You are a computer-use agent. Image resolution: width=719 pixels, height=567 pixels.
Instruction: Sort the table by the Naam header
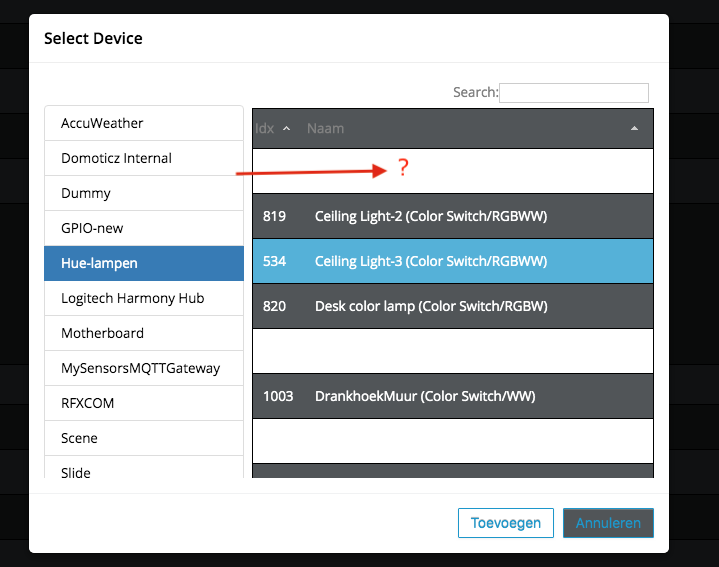click(x=325, y=128)
